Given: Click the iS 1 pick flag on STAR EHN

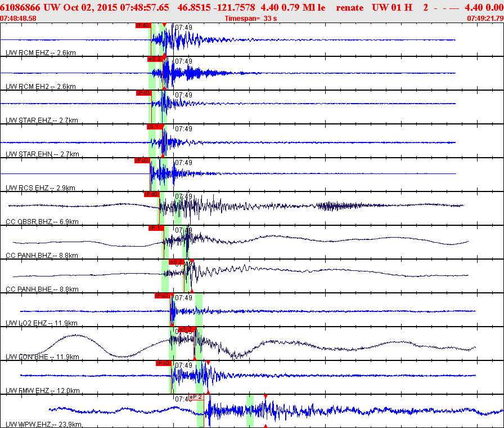Looking at the screenshot, I should 154,127.
